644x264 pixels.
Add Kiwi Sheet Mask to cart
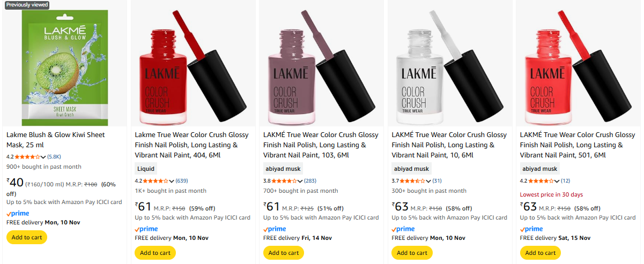[x=27, y=237]
